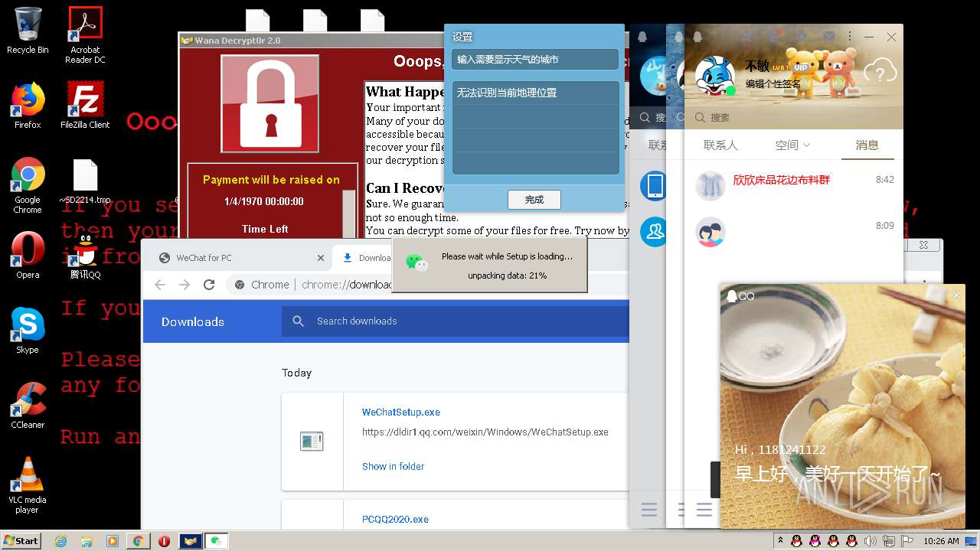The image size is (980, 551).
Task: Open the 8:09 conversation in QQ messages
Action: pos(794,232)
